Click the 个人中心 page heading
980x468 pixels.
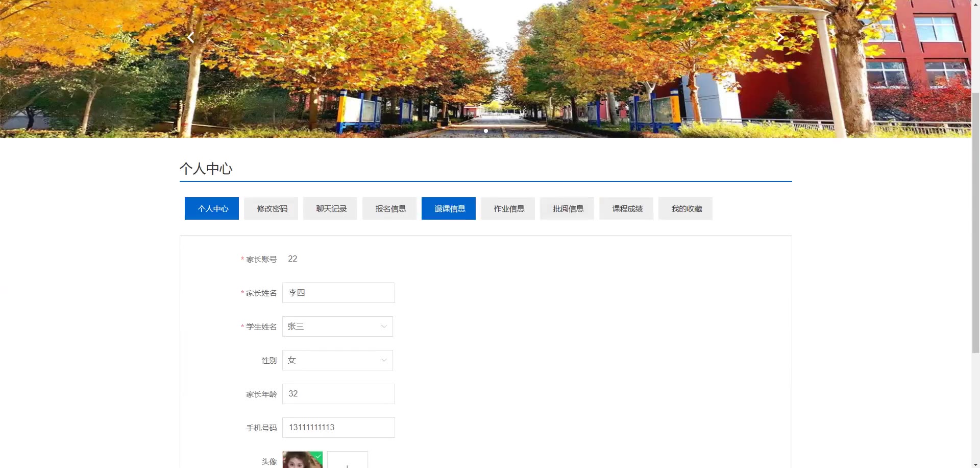pyautogui.click(x=206, y=169)
